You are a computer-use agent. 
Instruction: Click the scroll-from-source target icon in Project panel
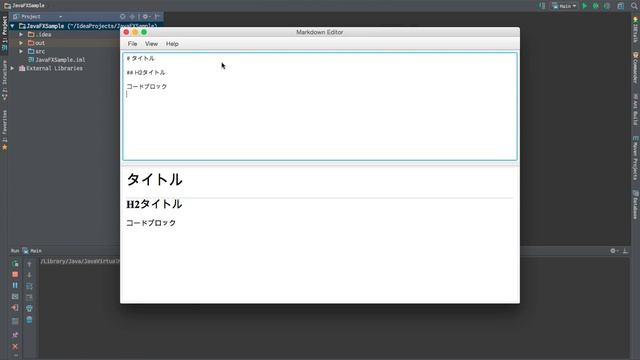[122, 17]
